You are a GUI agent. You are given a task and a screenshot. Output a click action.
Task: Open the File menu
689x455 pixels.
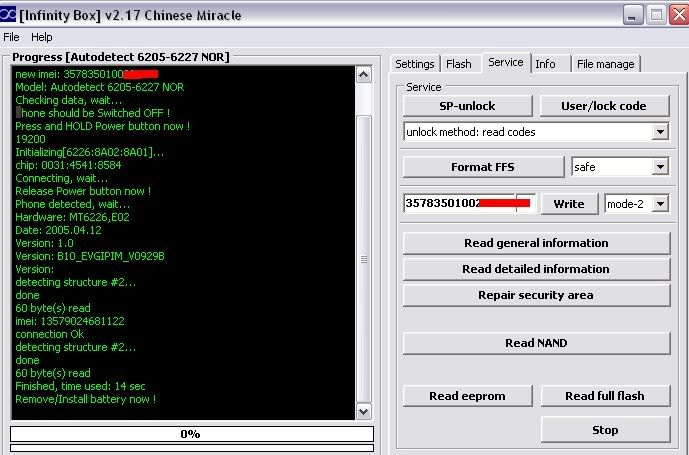pyautogui.click(x=11, y=37)
